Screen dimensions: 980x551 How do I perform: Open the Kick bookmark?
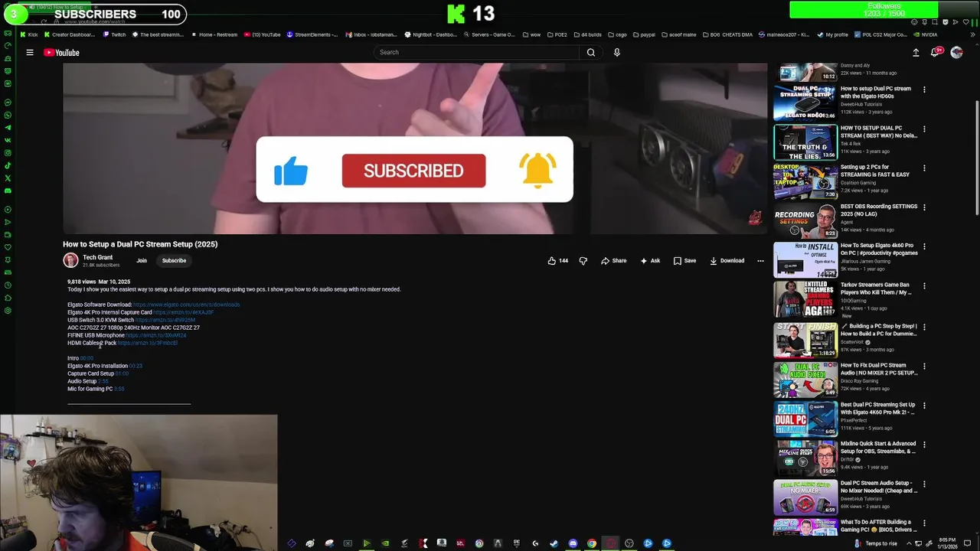tap(29, 34)
